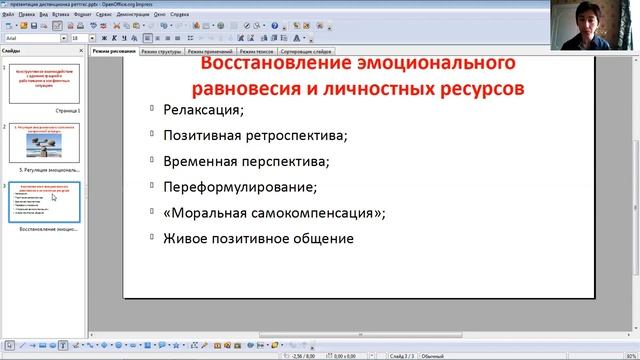Toggle Centered paragraph alignment
Screen dimensions: 640x360
(x=158, y=38)
